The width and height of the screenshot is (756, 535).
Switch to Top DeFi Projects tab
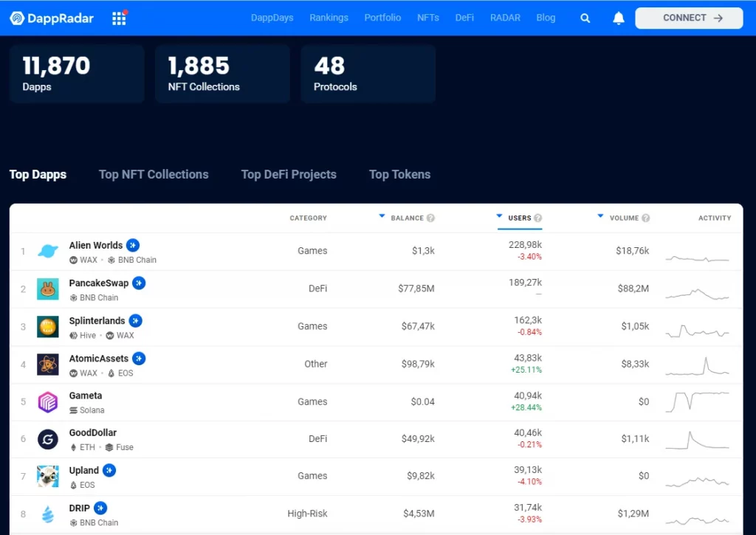(x=289, y=174)
